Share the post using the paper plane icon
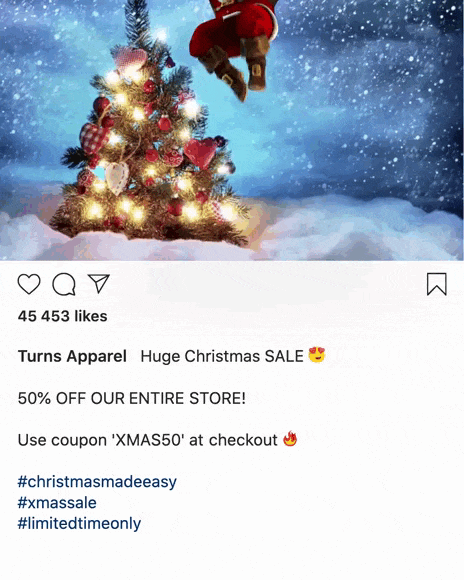464x580 pixels. (99, 284)
